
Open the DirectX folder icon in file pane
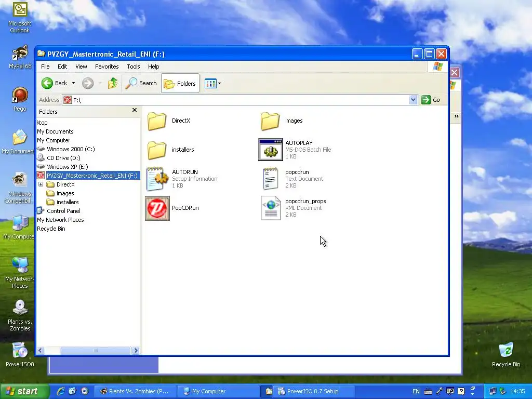157,121
